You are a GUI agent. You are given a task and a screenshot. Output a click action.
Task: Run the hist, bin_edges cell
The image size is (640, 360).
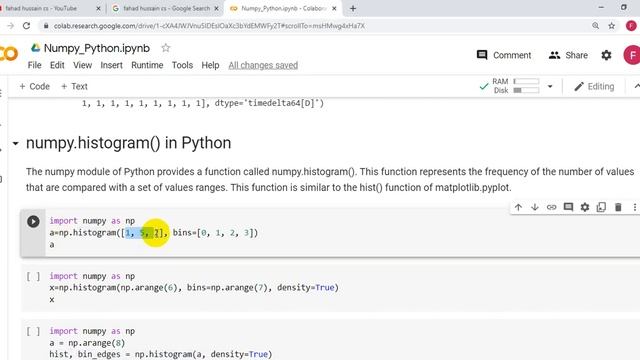[33, 331]
